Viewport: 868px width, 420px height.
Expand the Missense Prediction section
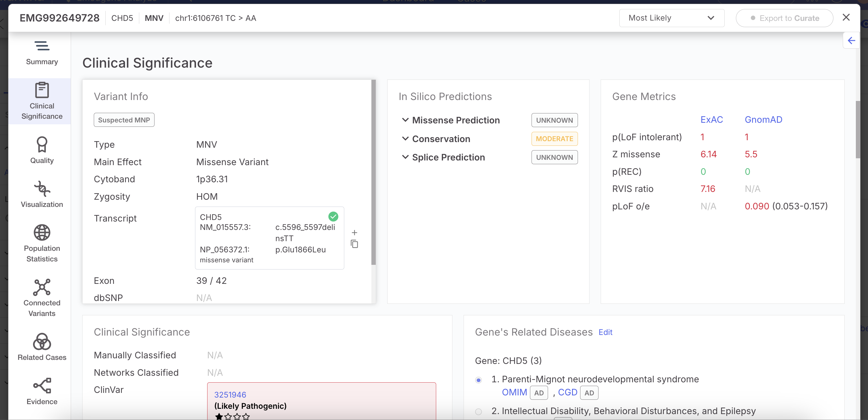tap(405, 120)
